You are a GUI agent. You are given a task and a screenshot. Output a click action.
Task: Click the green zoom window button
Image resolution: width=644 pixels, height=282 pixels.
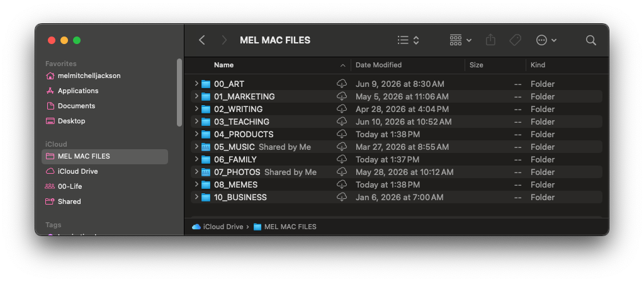(x=77, y=40)
